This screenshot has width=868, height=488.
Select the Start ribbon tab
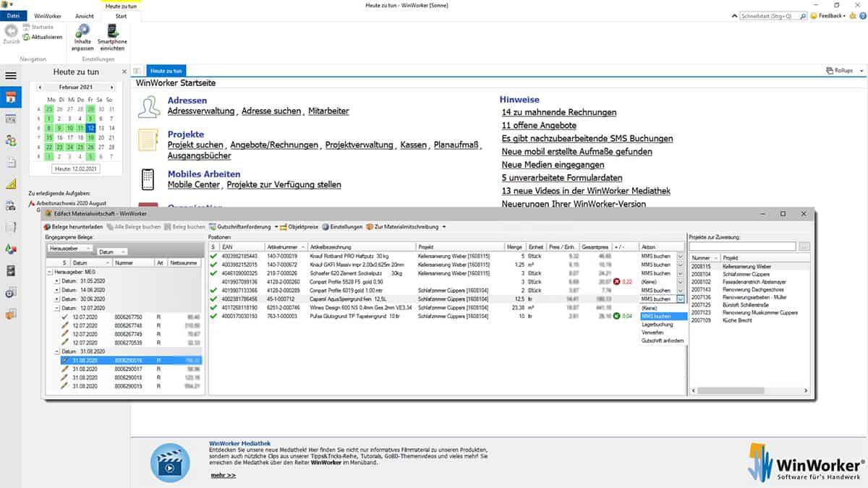[121, 15]
